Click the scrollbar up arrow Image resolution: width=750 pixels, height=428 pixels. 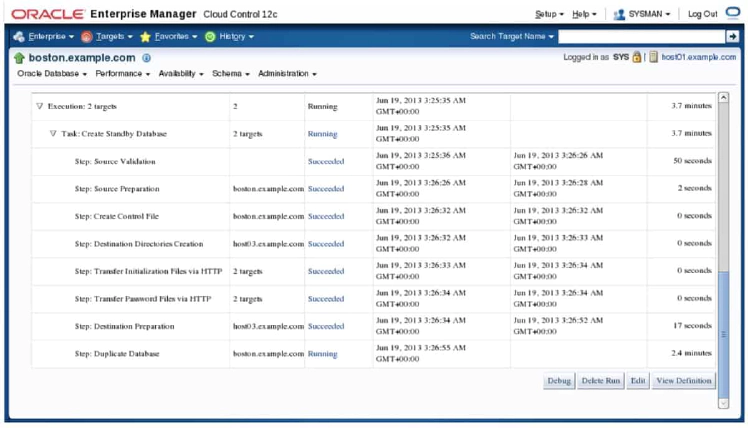[x=724, y=98]
